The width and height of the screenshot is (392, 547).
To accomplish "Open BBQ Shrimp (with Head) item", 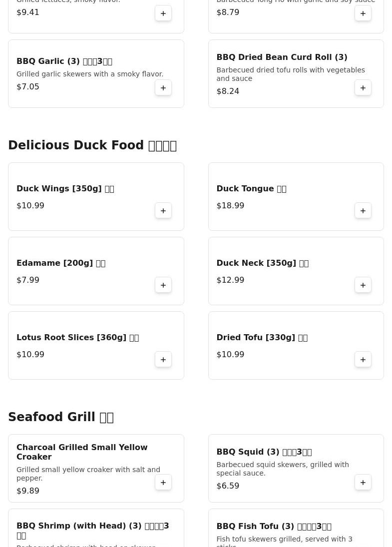I will (x=92, y=527).
